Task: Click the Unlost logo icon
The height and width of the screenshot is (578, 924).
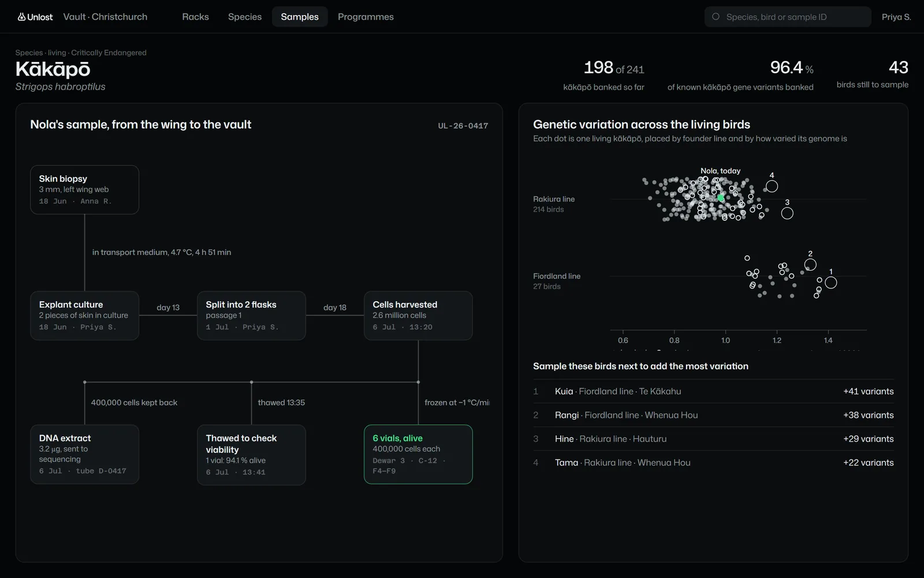Action: [21, 17]
